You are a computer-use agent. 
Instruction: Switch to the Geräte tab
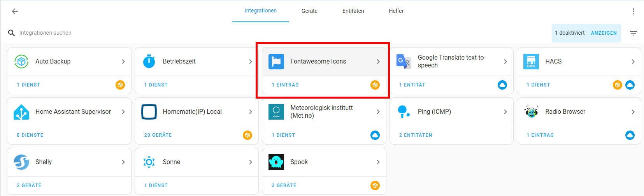[309, 11]
